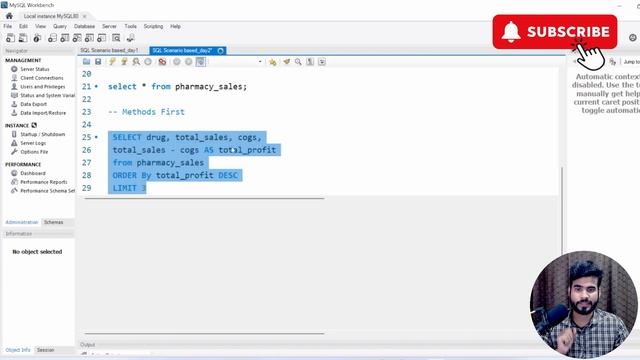Create a new view icon in main toolbar
Viewport: 640px width, 360px height.
tap(77, 38)
